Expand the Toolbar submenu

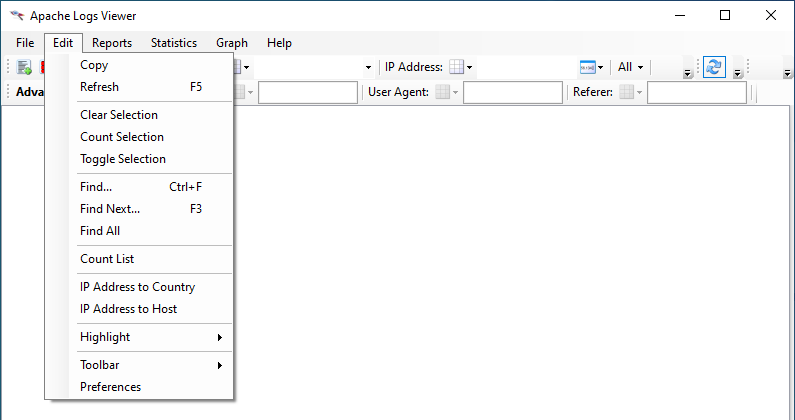tap(150, 365)
